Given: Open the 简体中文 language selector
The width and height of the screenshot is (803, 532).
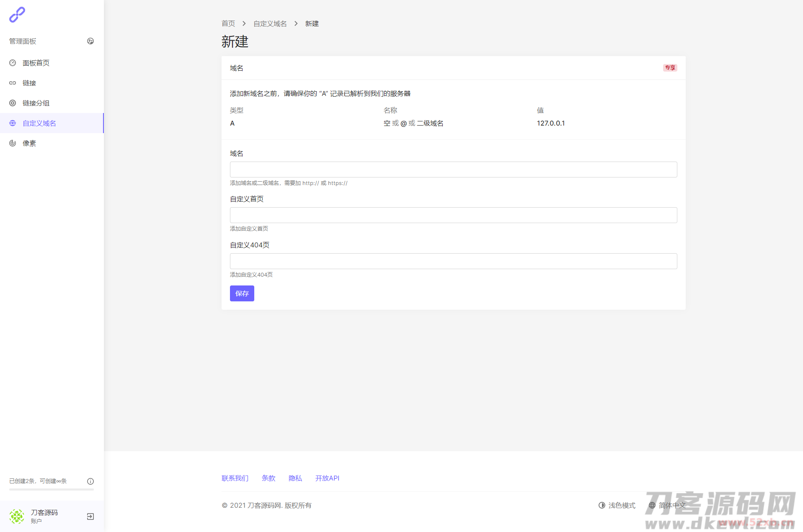Looking at the screenshot, I should (x=667, y=505).
